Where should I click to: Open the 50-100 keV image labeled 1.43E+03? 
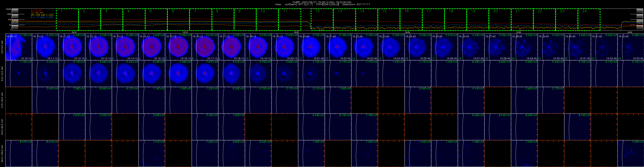tap(631, 153)
